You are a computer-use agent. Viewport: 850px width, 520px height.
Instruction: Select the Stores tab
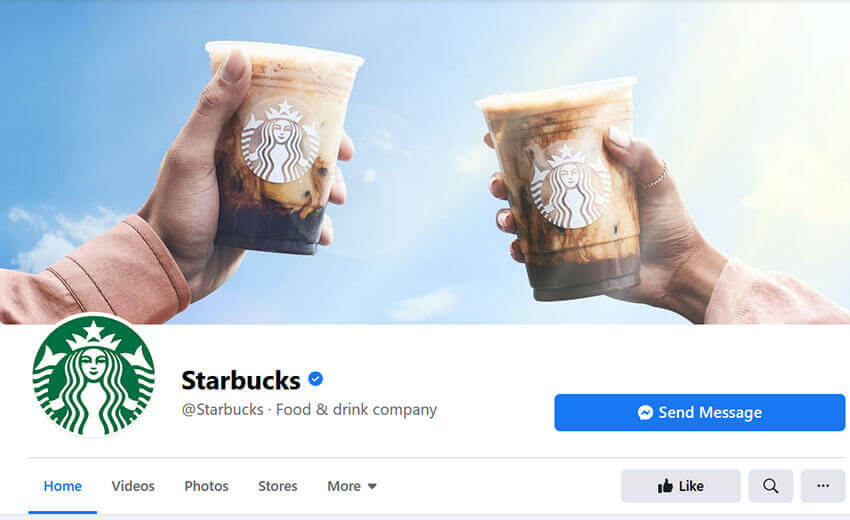[278, 486]
